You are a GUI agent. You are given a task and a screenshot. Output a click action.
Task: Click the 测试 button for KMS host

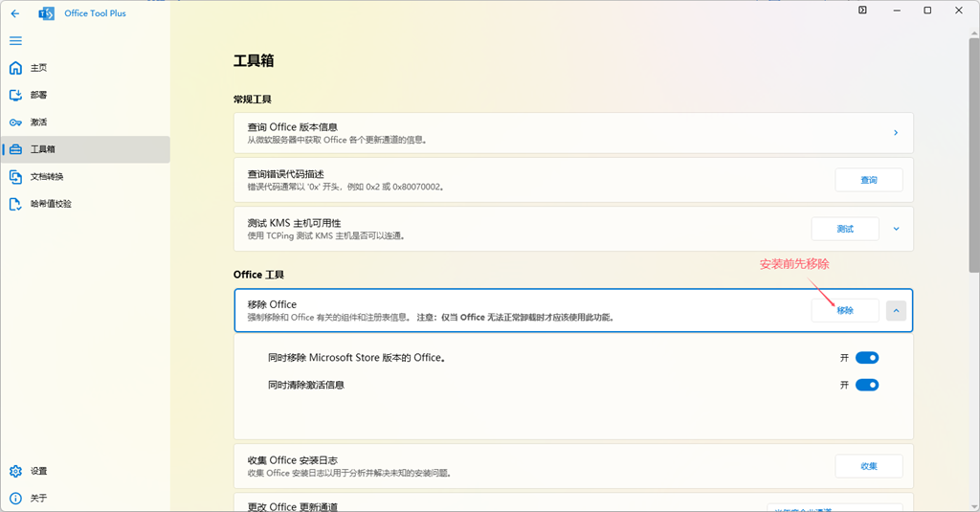pos(845,229)
